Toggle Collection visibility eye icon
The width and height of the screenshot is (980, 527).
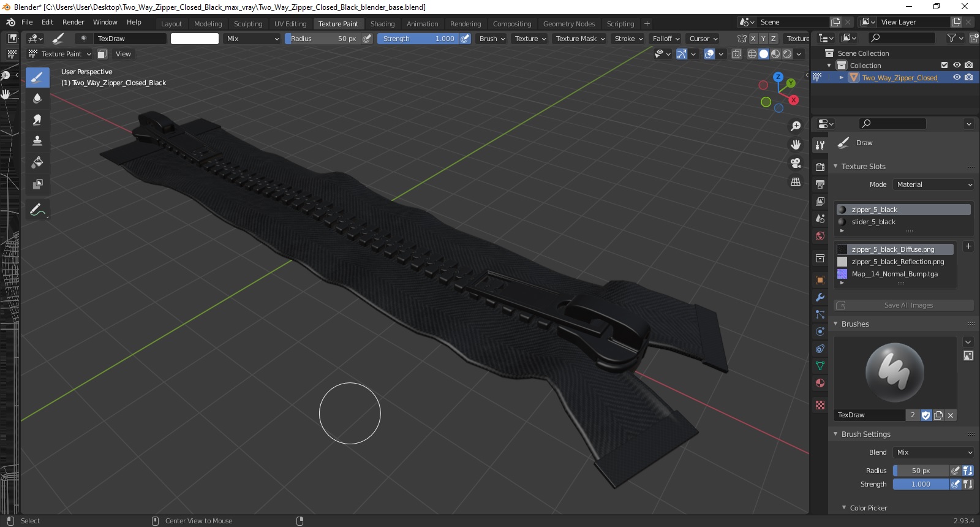click(x=957, y=65)
